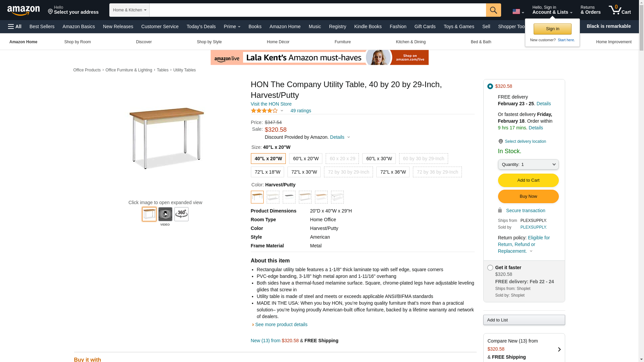This screenshot has width=644, height=362.
Task: Select the Get it faster radio option
Action: point(490,268)
